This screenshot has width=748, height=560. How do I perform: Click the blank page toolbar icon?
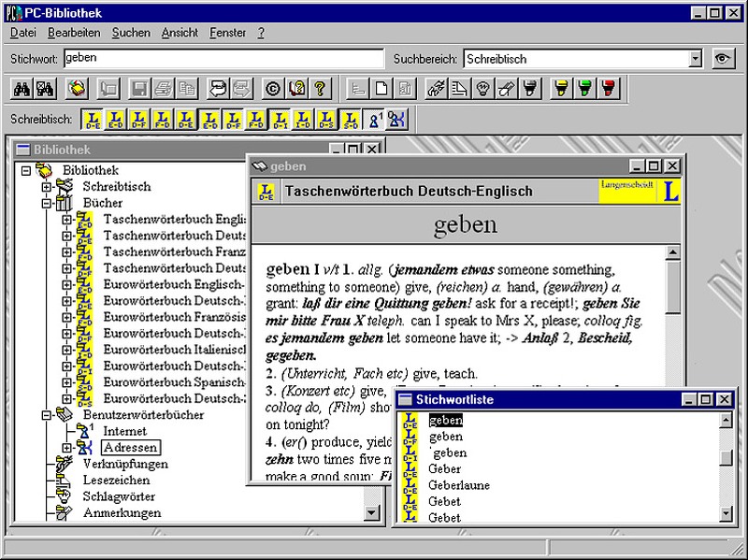coord(381,89)
